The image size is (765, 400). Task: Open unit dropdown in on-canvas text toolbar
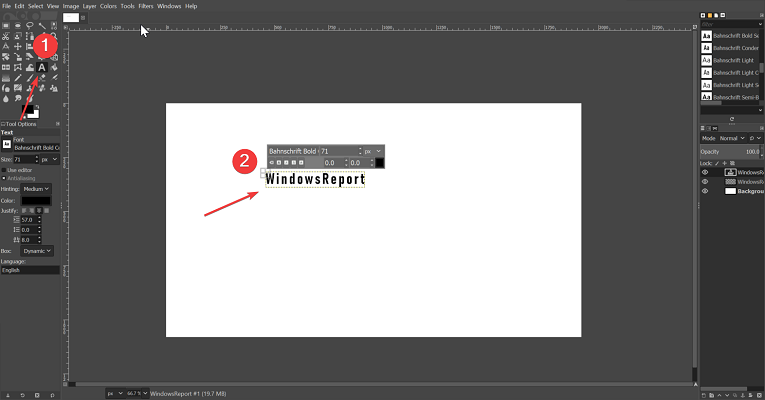[373, 151]
